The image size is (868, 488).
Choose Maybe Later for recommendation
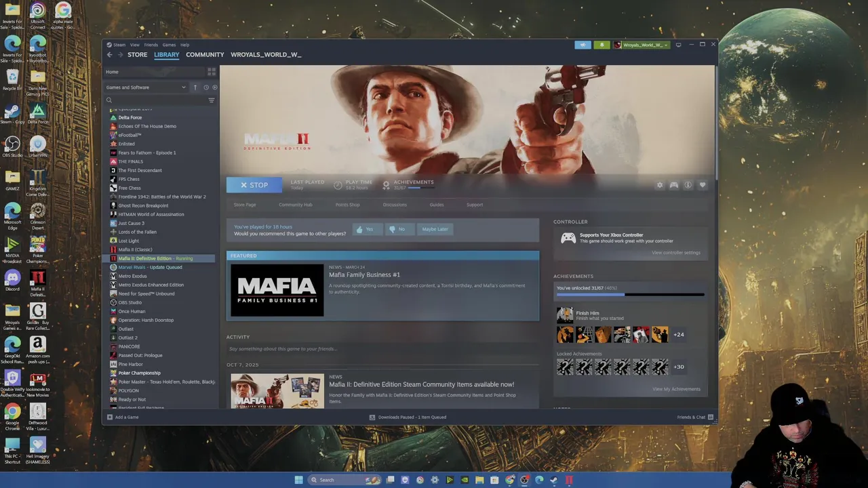click(x=435, y=229)
